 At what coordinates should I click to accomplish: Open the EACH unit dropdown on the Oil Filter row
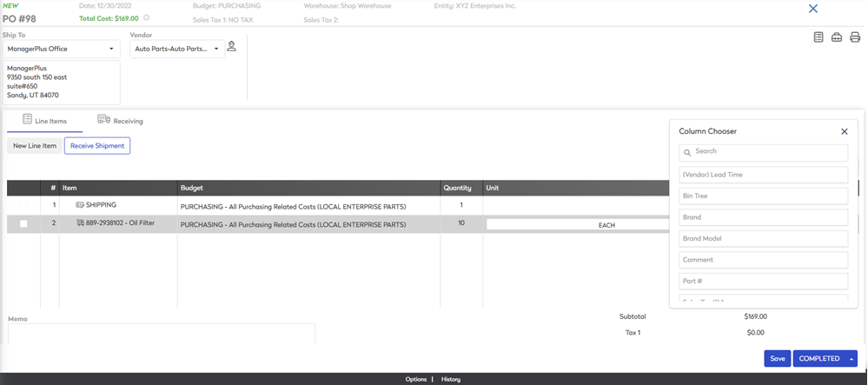coord(579,225)
